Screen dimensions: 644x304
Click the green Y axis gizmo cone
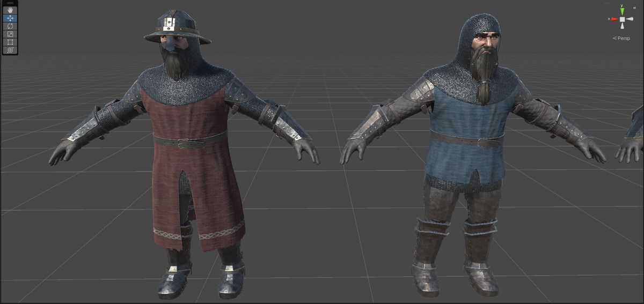[622, 11]
